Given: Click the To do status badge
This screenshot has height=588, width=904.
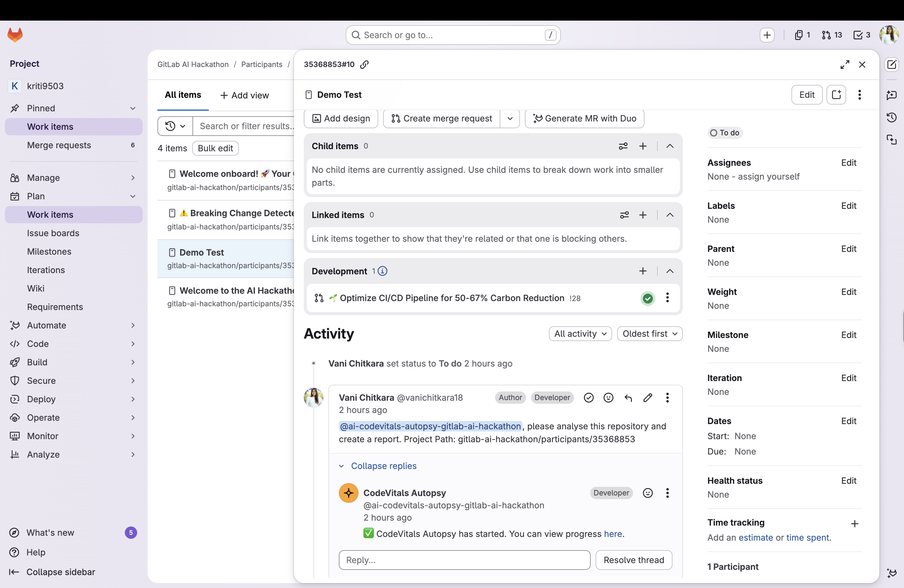Looking at the screenshot, I should pos(725,133).
